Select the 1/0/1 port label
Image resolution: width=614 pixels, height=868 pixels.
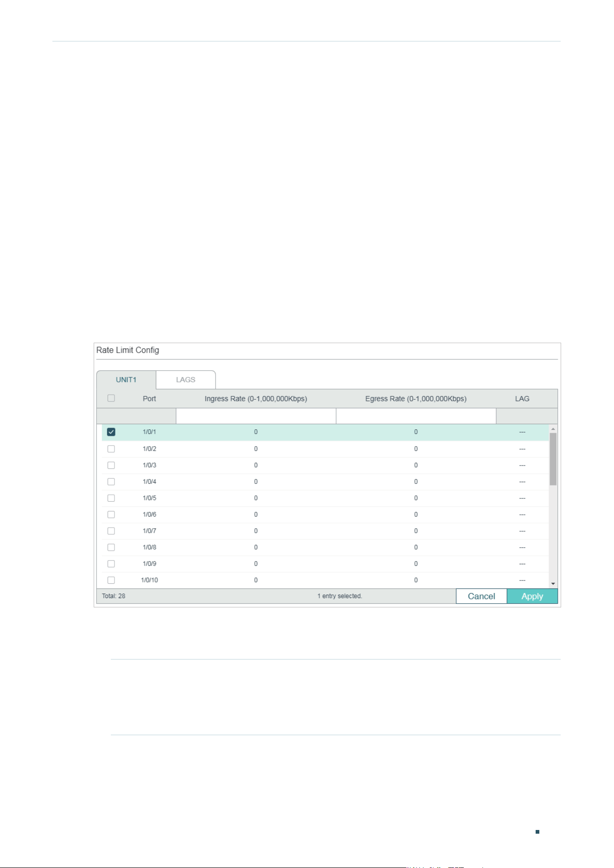click(149, 432)
